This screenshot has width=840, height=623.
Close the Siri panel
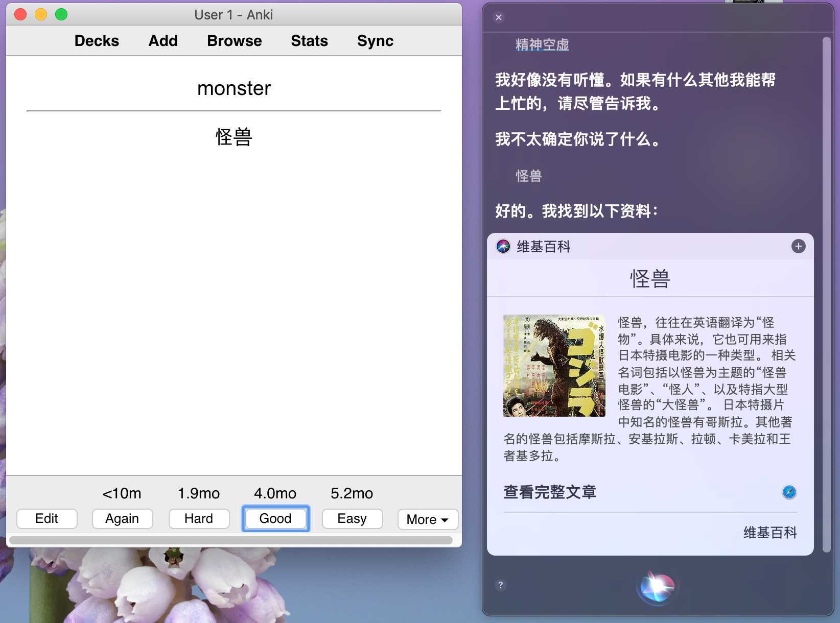point(499,17)
